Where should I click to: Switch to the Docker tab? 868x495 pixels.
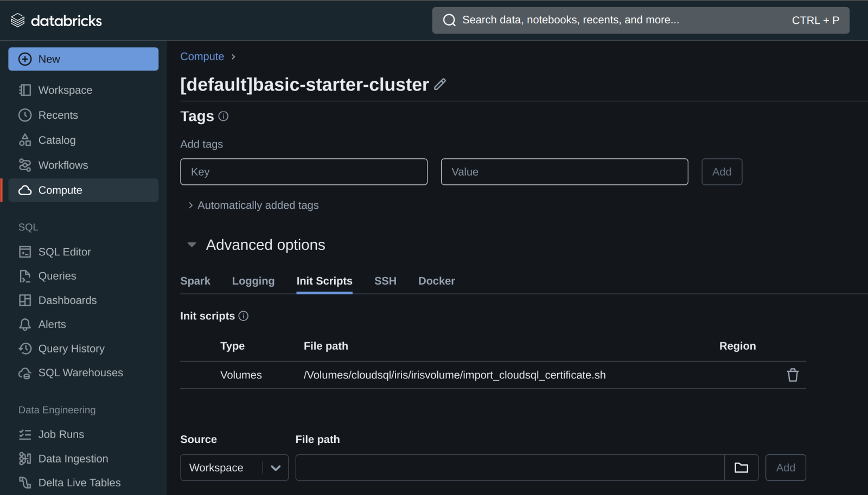pos(436,281)
